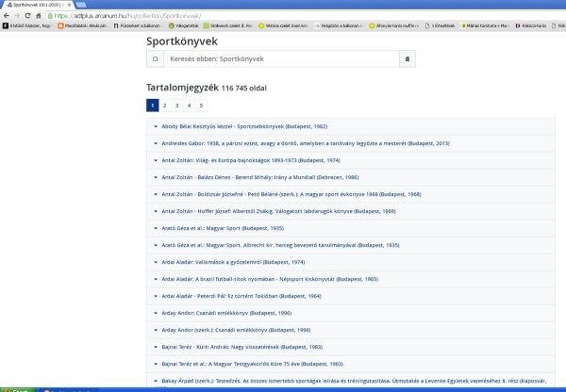
Task: Select page 4 in the pagination
Action: point(190,106)
